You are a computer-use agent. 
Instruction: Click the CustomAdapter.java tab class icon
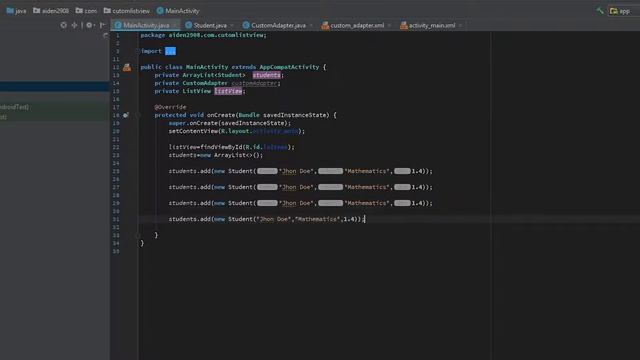246,25
